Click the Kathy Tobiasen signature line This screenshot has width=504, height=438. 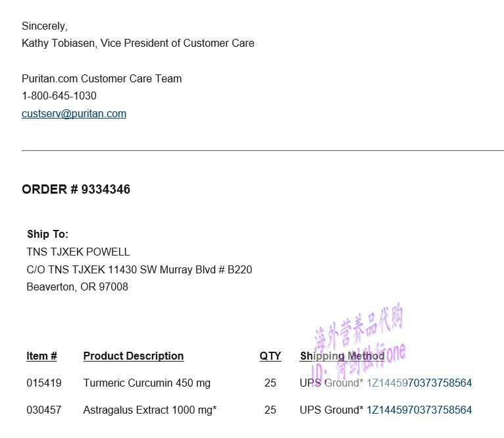(138, 43)
